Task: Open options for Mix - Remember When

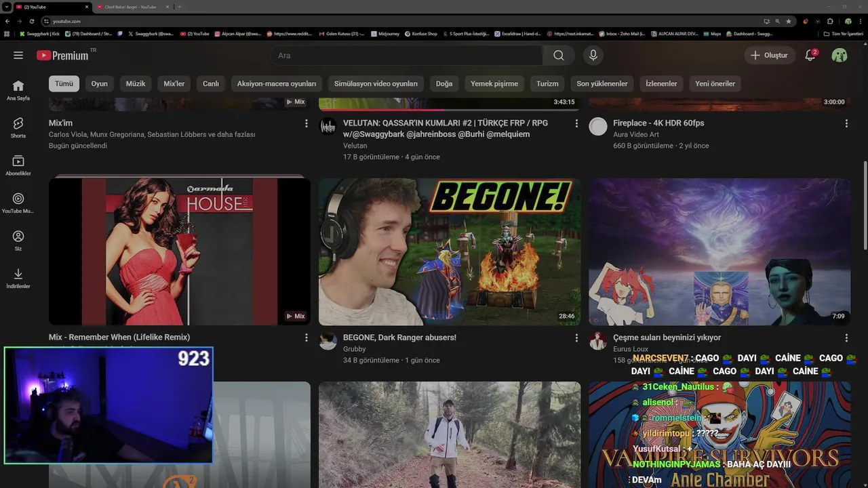Action: point(306,338)
